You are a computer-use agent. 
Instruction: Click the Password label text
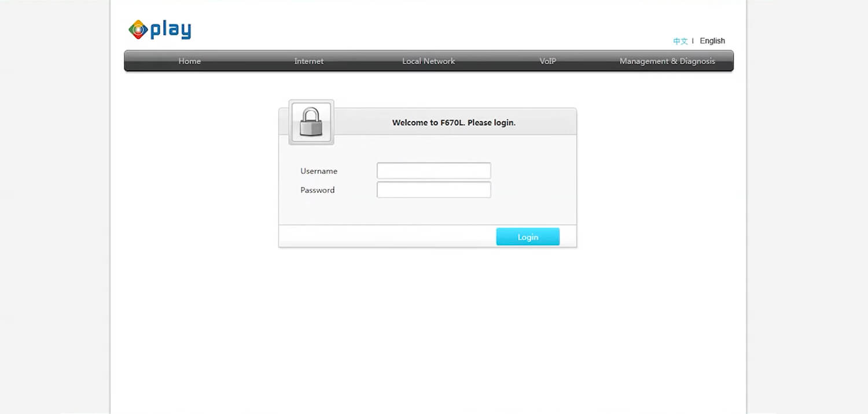[318, 190]
